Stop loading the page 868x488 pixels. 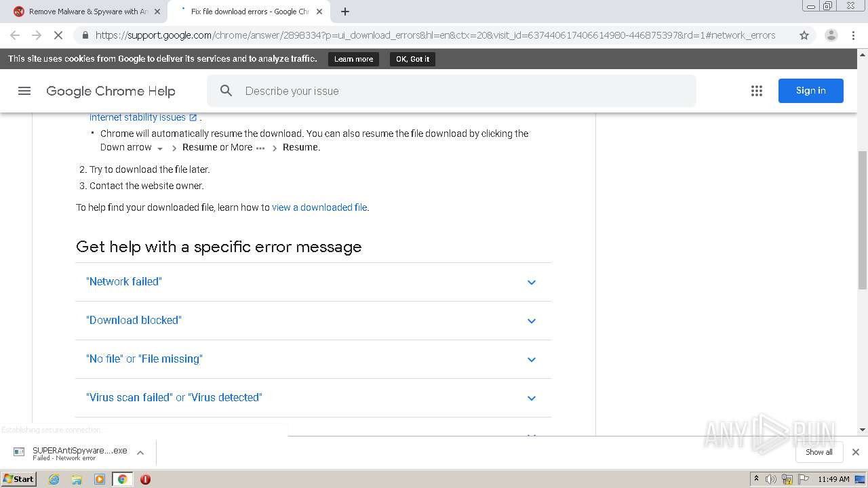[x=58, y=35]
